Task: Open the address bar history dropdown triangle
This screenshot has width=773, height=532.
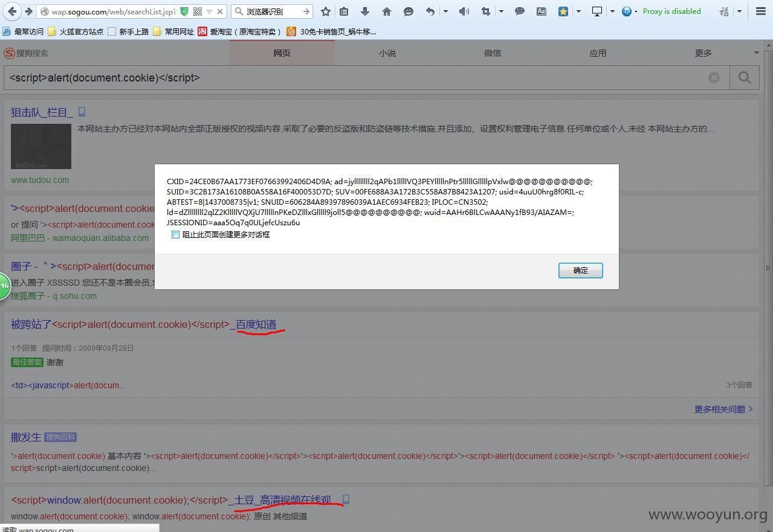Action: click(x=209, y=11)
